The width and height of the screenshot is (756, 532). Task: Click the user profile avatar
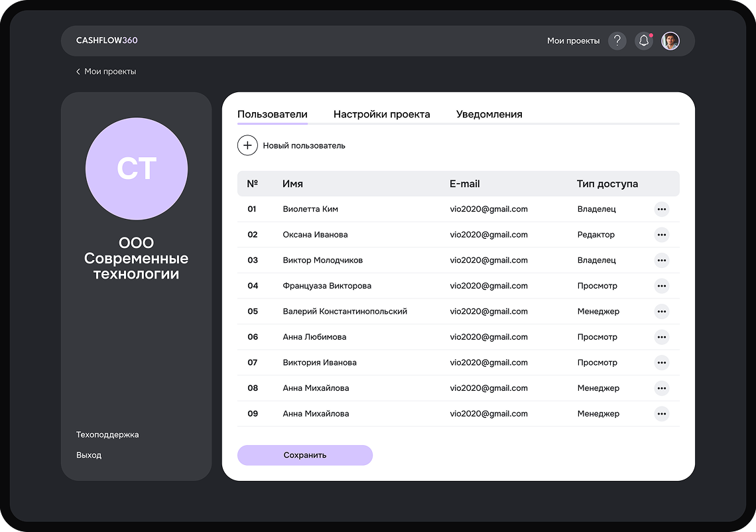pos(670,41)
